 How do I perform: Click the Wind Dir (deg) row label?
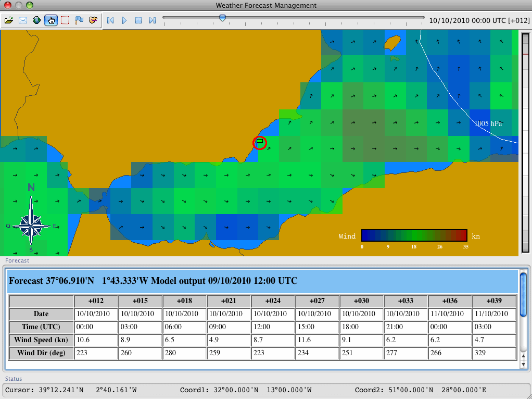coord(42,353)
